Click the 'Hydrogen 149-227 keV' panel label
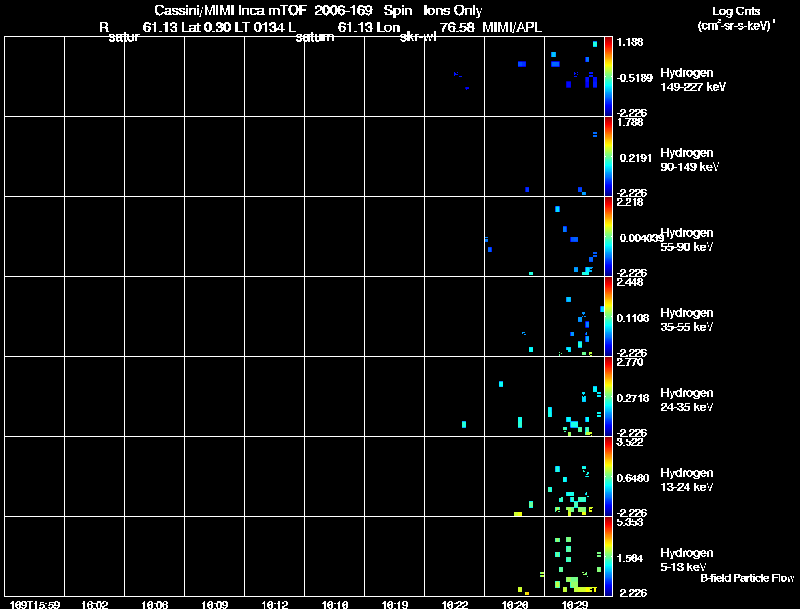800x609 pixels. [x=692, y=80]
